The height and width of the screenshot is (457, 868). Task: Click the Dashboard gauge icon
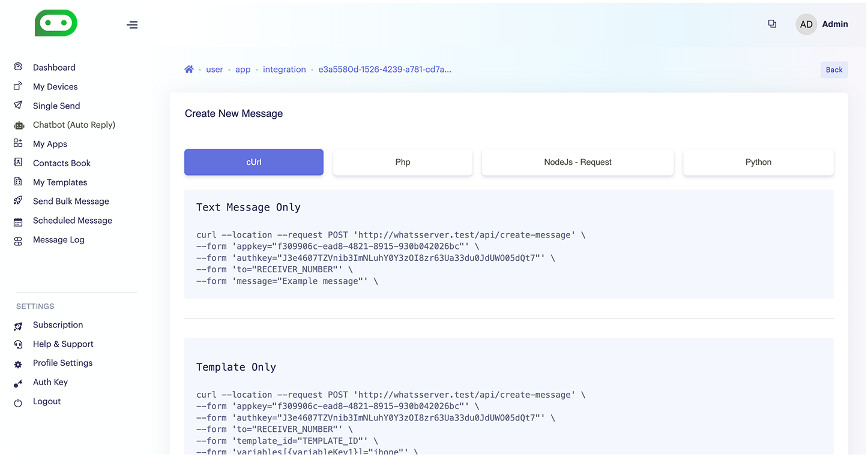point(18,67)
